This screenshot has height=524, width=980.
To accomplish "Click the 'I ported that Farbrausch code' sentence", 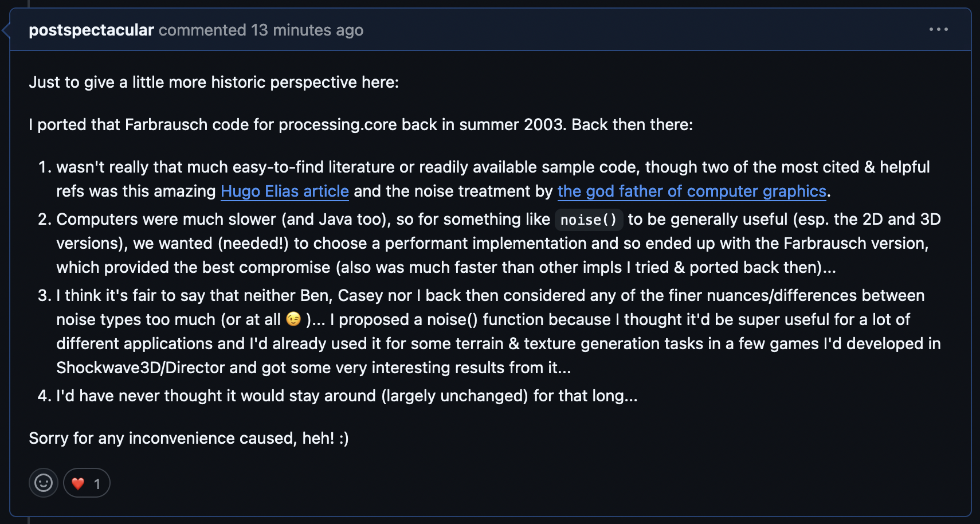I will [361, 124].
